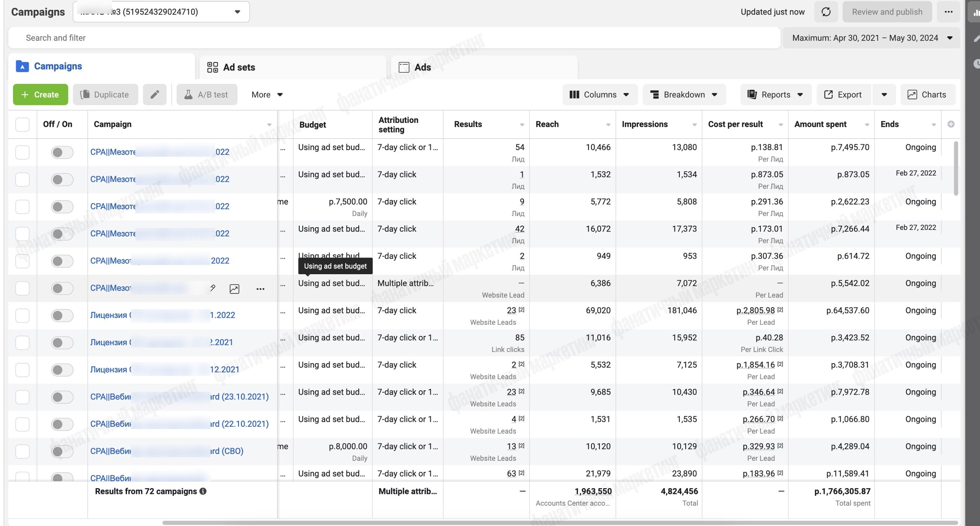The height and width of the screenshot is (526, 980).
Task: Click the plus icon to add column
Action: click(951, 124)
